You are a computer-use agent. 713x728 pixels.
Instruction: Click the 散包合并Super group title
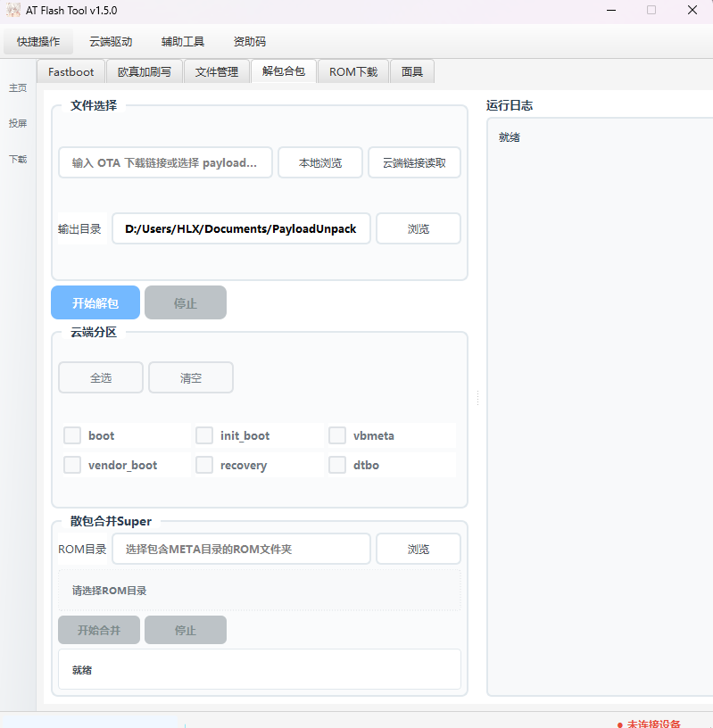tap(111, 521)
